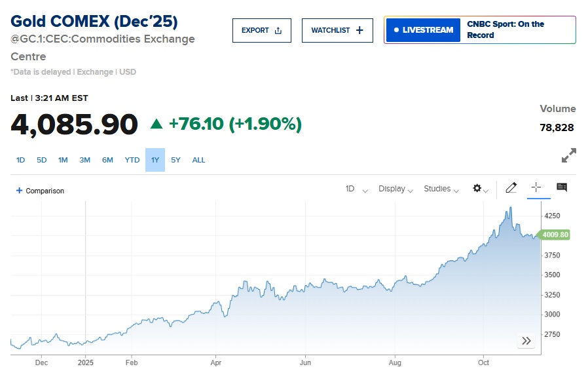Switch to the 5Y range tab
This screenshot has height=369, width=588.
[x=175, y=160]
